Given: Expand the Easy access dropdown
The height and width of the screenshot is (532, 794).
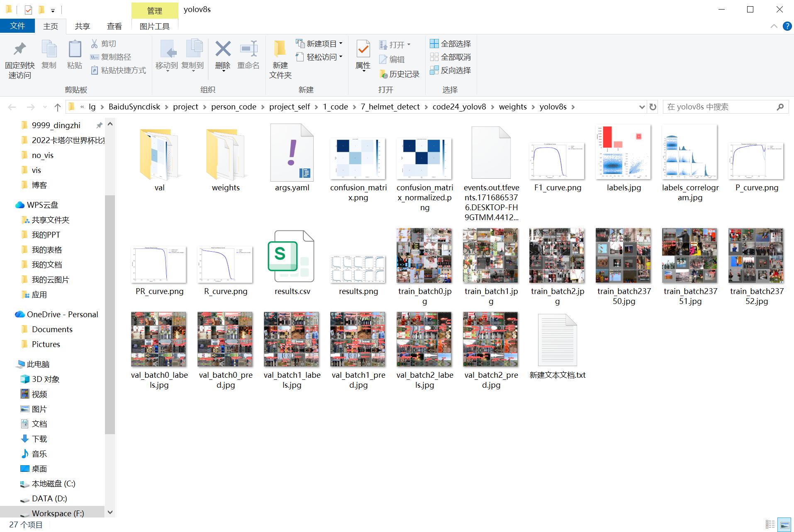Looking at the screenshot, I should point(341,57).
